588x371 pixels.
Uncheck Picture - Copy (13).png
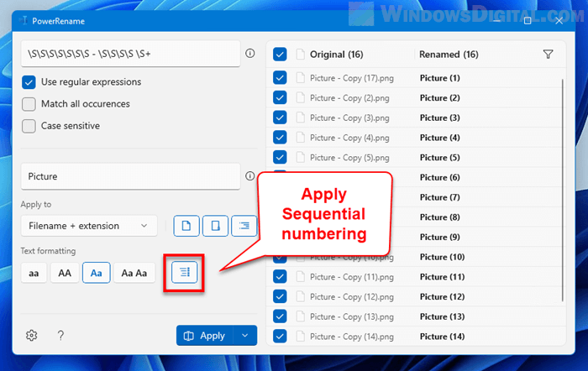[280, 316]
